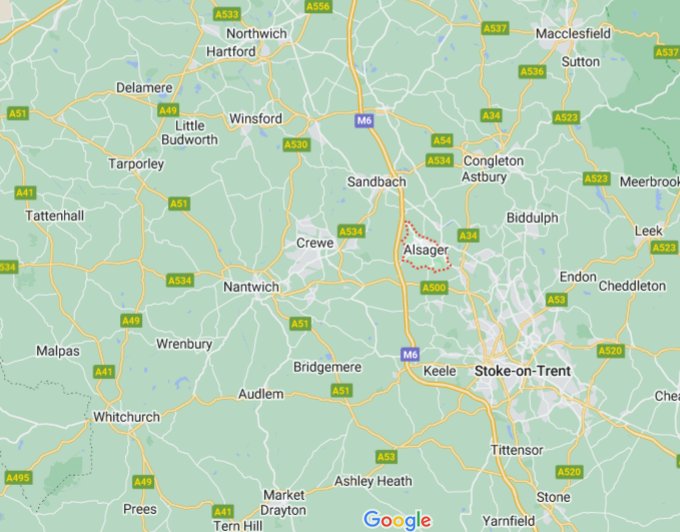The image size is (680, 532).
Task: Click the M6 motorway shield near Sandbach
Action: coord(364,120)
